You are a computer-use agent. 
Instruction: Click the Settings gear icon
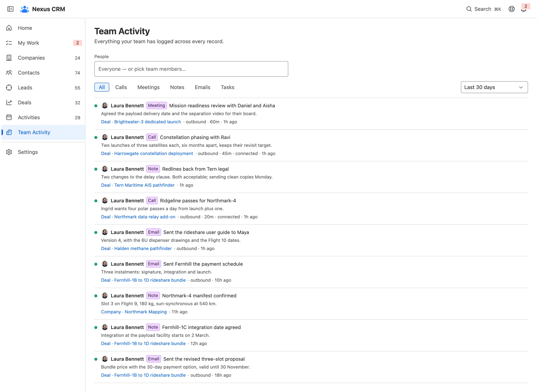(9, 152)
